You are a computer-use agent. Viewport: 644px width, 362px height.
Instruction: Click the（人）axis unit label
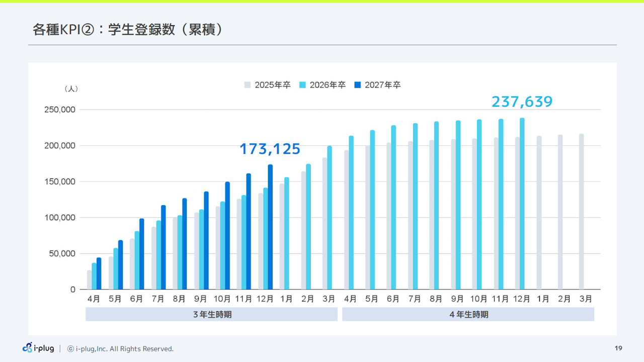[x=72, y=87]
